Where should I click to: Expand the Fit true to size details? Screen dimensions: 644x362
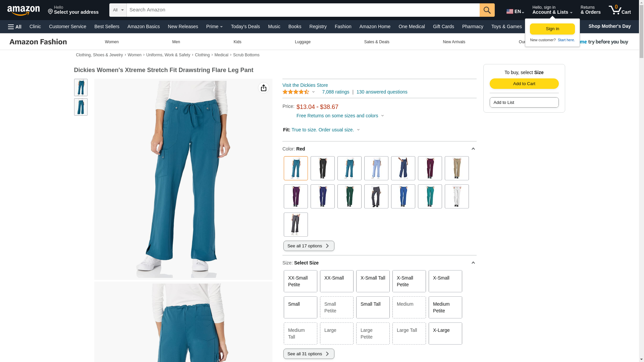click(x=325, y=130)
